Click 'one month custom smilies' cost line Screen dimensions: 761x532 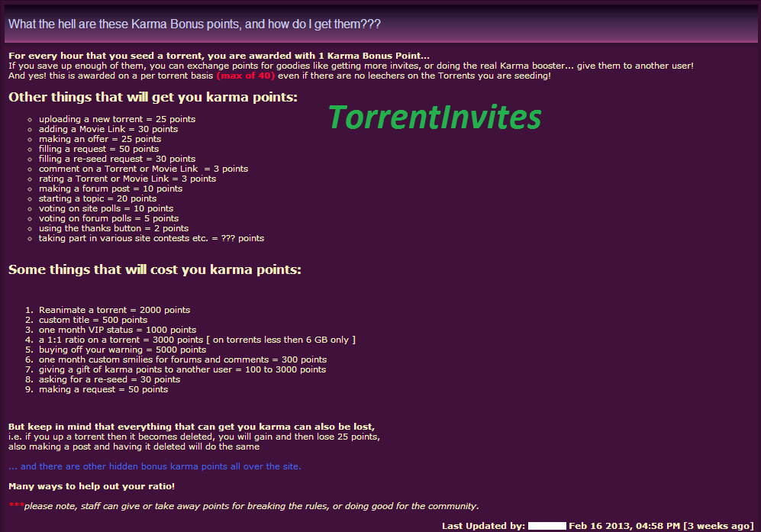[x=182, y=360]
